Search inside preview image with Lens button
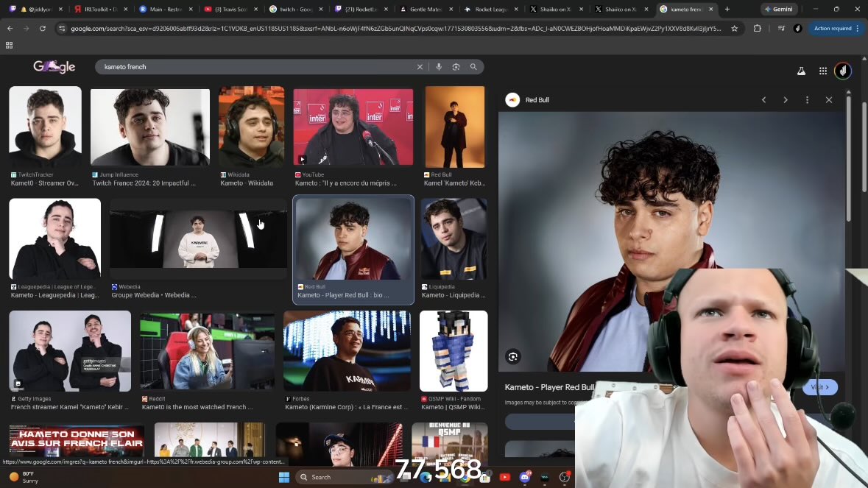The image size is (868, 488). point(512,357)
